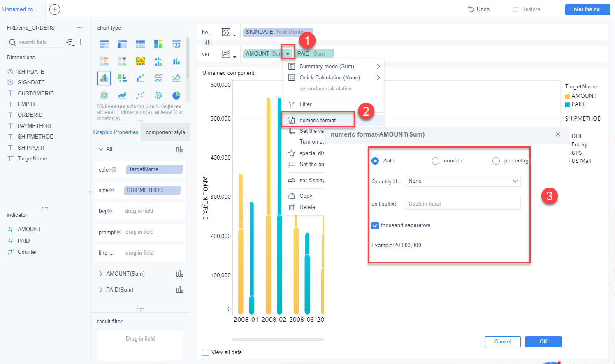The width and height of the screenshot is (615, 364).
Task: Select the number format radio button
Action: (436, 161)
